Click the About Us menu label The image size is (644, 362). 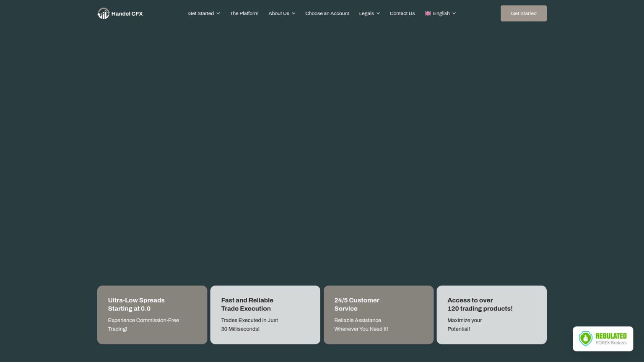pos(279,13)
